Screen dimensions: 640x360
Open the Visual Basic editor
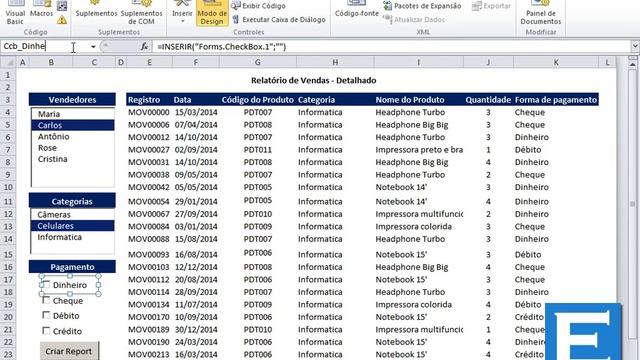tap(15, 13)
